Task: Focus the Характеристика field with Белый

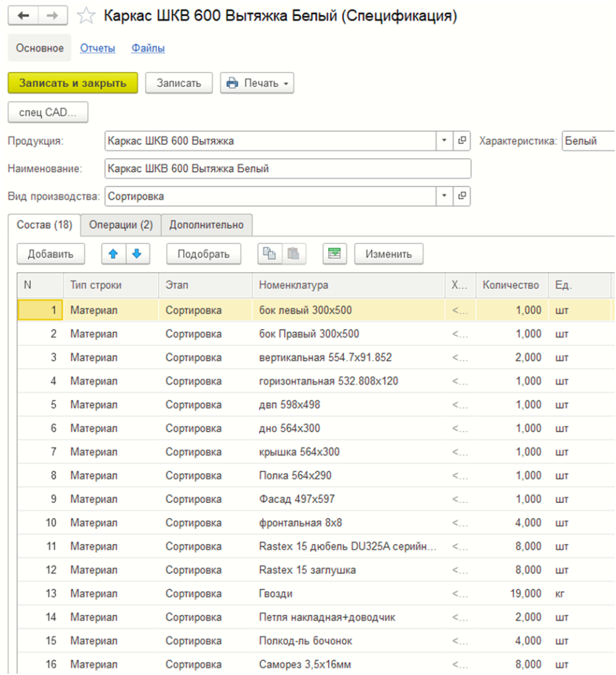Action: point(588,141)
